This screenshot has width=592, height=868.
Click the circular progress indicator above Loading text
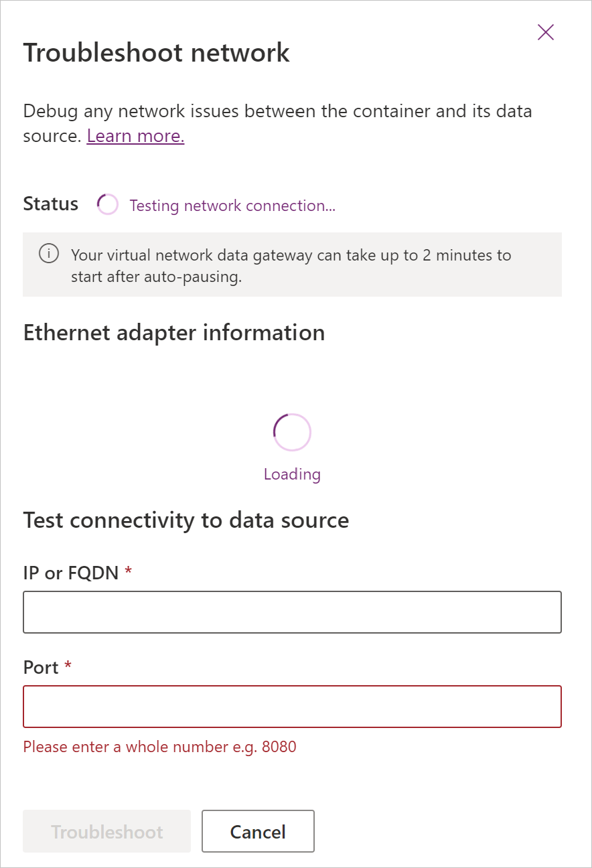[291, 431]
